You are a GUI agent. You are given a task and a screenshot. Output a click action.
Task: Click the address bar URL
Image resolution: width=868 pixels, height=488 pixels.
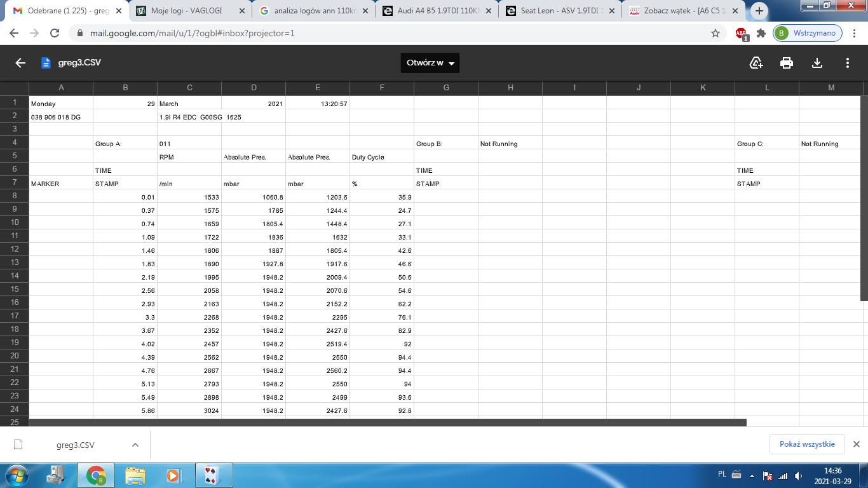click(x=193, y=33)
